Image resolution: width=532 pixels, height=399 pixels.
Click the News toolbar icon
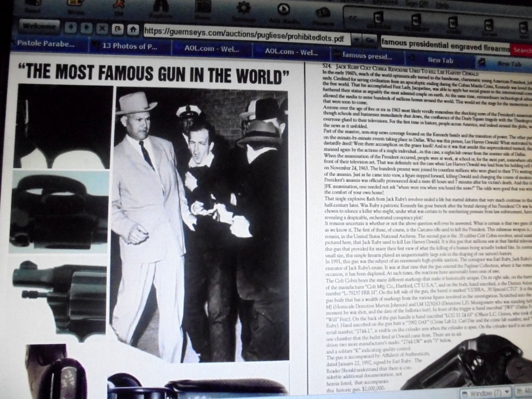click(203, 10)
